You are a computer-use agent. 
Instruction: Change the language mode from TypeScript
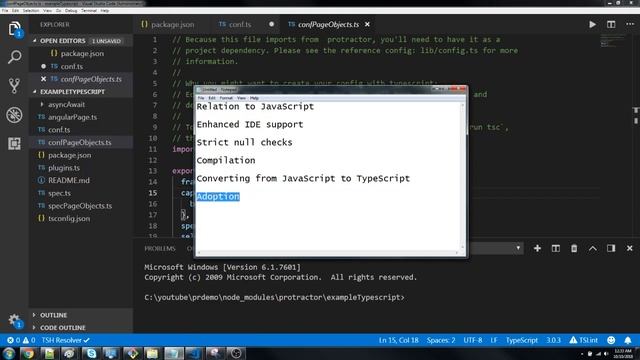pyautogui.click(x=522, y=340)
